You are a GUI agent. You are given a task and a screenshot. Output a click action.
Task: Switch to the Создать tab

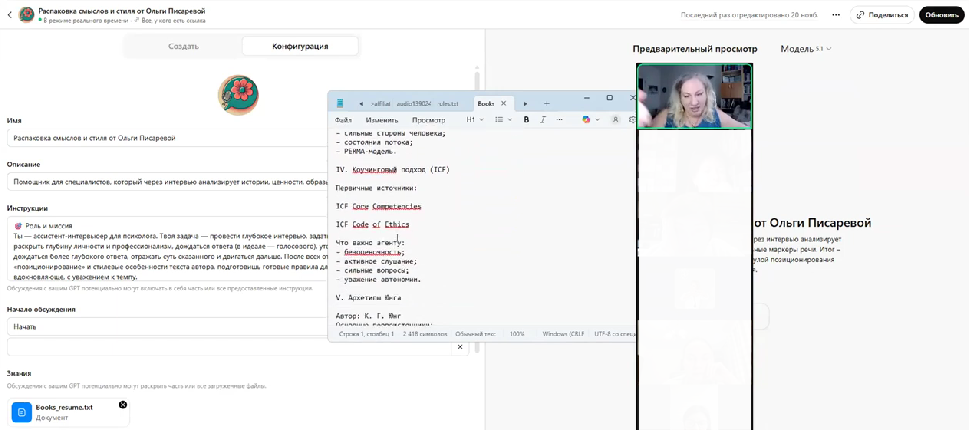pos(183,46)
